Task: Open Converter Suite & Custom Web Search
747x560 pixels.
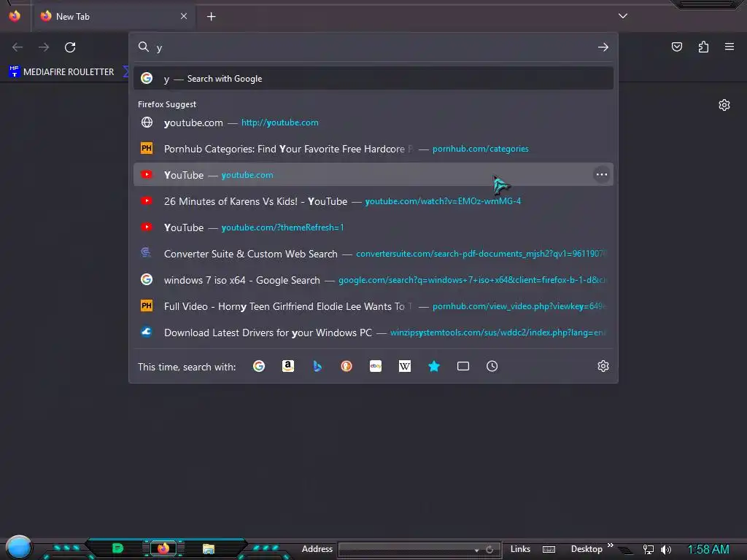Action: 373,253
